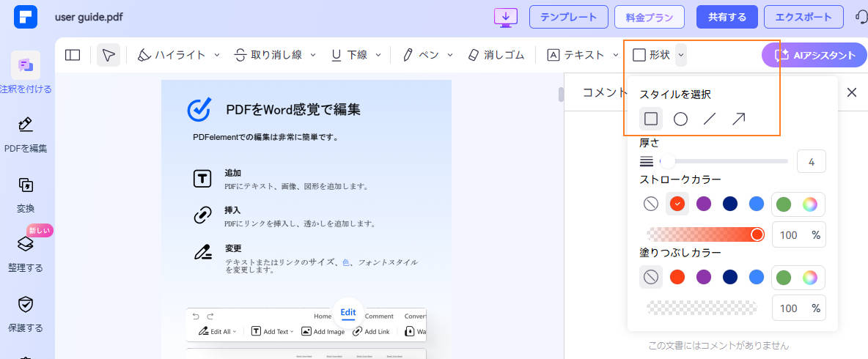
Task: Select no-fill option for fill color
Action: click(x=650, y=277)
